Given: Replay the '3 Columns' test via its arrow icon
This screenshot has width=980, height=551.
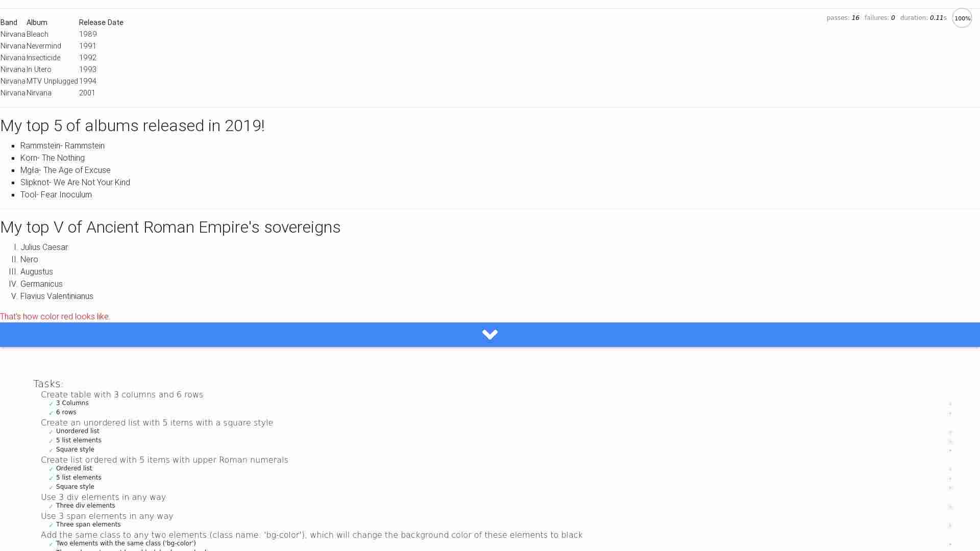Looking at the screenshot, I should (x=950, y=404).
